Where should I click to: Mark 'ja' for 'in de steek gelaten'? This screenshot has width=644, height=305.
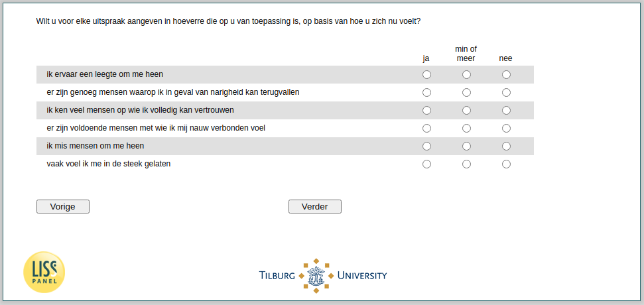click(x=426, y=164)
